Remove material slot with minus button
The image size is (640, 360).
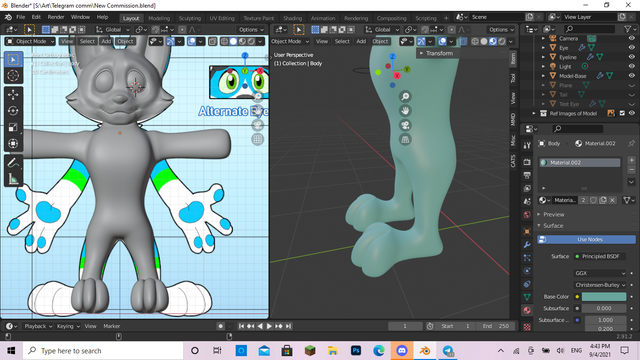[631, 169]
